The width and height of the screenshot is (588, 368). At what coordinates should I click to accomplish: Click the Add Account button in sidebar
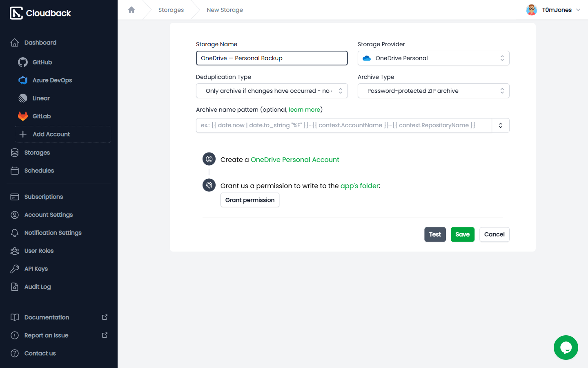click(x=63, y=134)
